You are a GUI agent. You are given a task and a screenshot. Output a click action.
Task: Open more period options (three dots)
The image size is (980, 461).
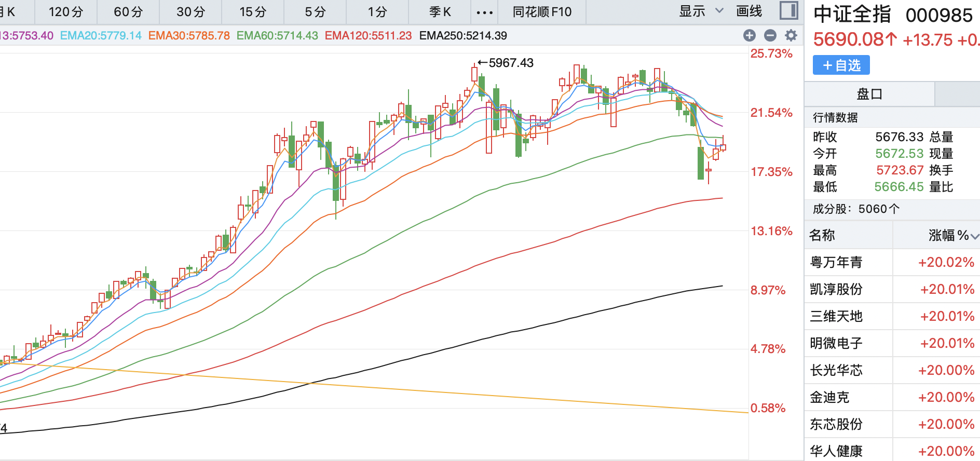click(x=484, y=12)
